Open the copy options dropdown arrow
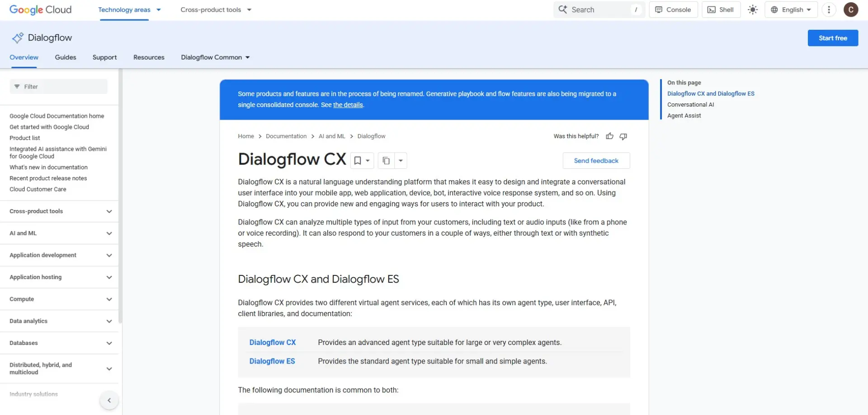 click(x=401, y=161)
